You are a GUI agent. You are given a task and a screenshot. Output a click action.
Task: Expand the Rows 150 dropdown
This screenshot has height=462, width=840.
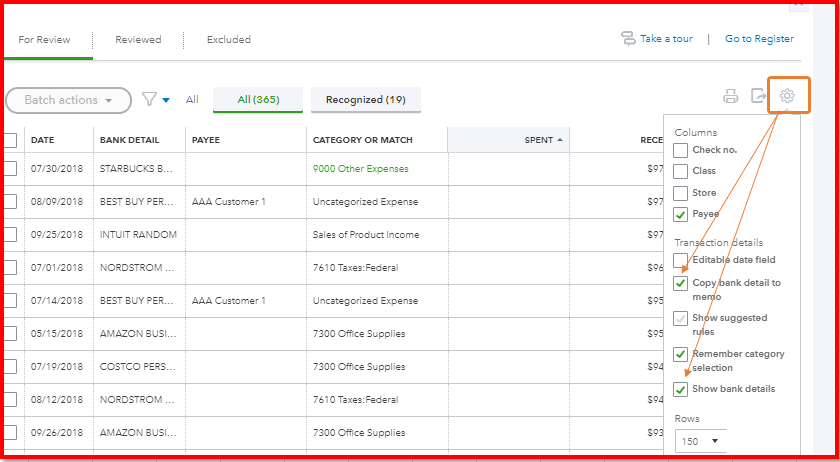click(700, 441)
